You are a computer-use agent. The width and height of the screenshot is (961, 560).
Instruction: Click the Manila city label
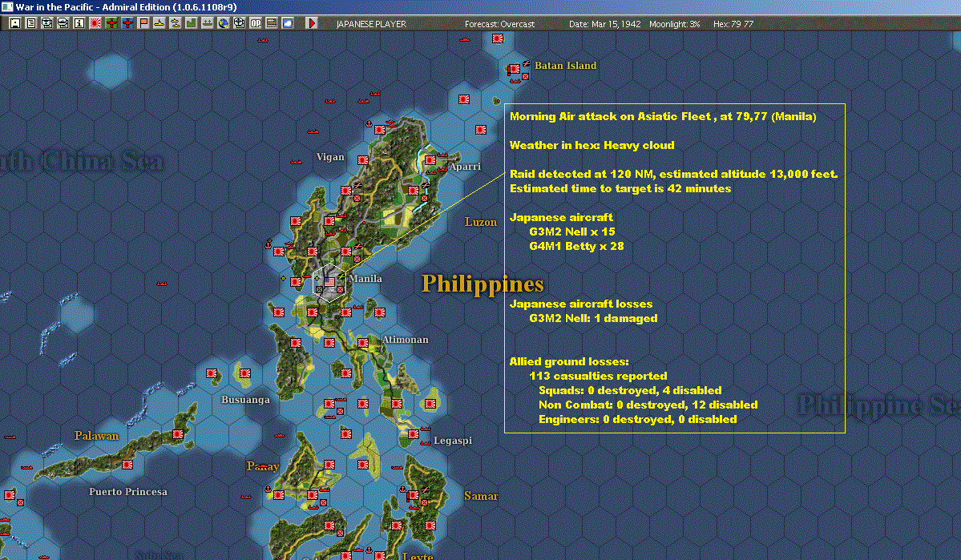(365, 278)
